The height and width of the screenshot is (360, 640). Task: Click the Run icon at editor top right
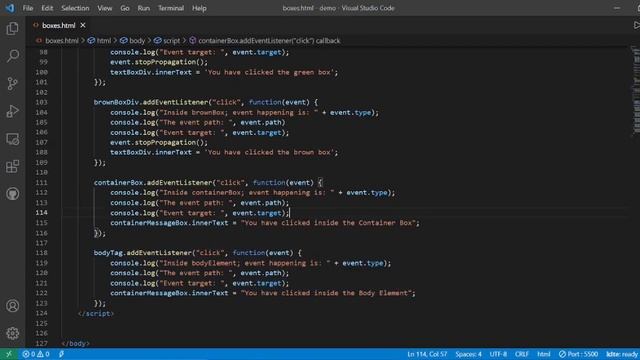[x=636, y=25]
